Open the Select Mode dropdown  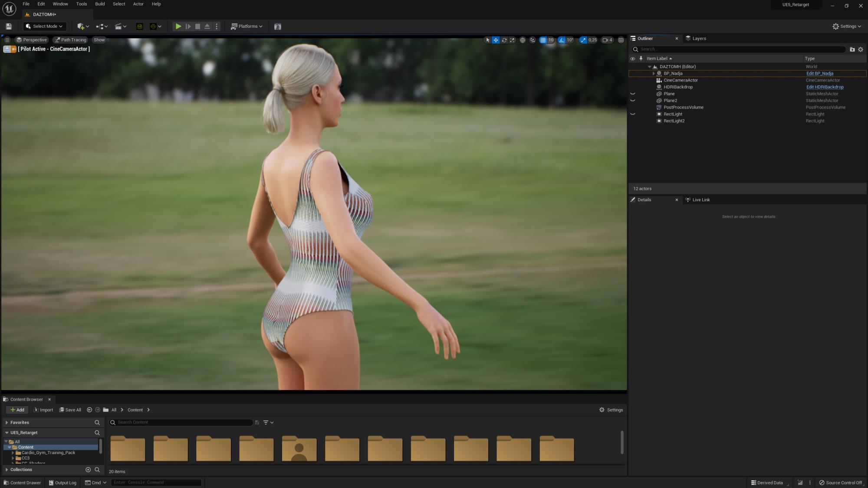45,26
